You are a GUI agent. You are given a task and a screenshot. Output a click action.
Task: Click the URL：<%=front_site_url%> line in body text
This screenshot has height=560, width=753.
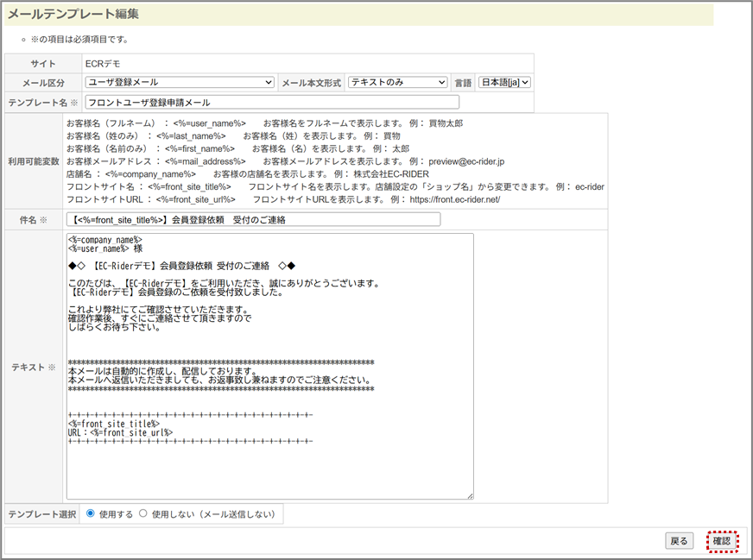coord(120,432)
